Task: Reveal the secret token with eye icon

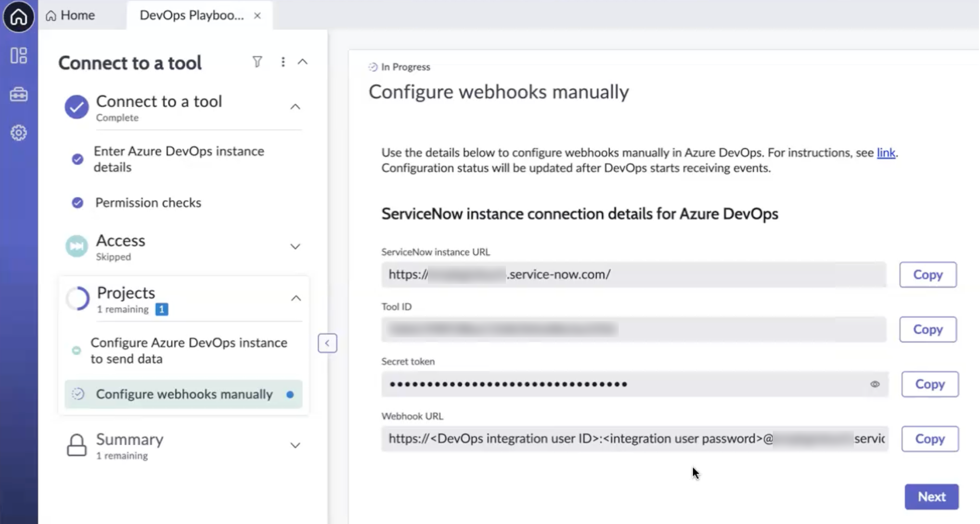Action: [875, 384]
